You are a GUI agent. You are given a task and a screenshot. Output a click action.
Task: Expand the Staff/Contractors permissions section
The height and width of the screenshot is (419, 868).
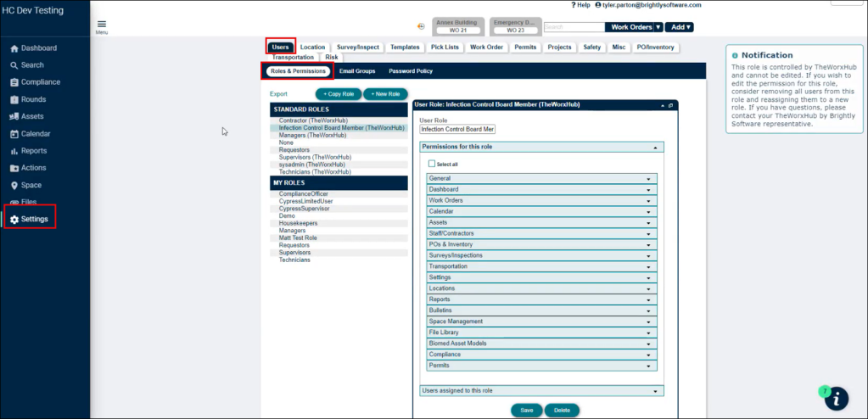[542, 233]
